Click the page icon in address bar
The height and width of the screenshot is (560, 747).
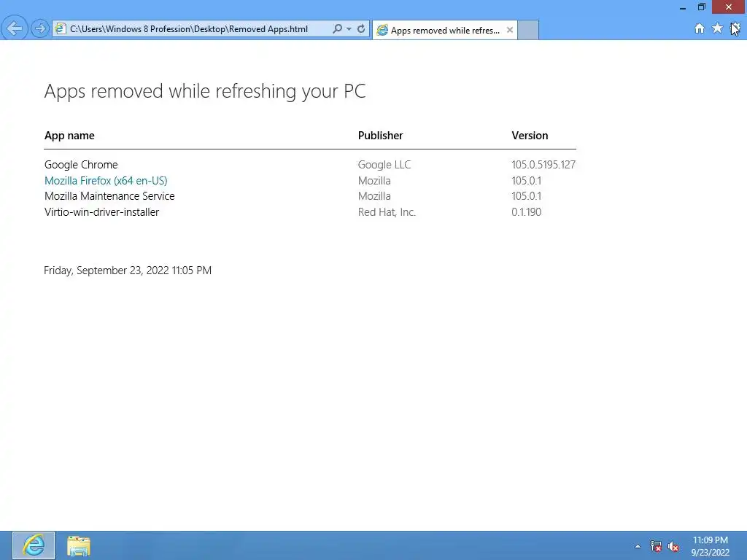60,28
